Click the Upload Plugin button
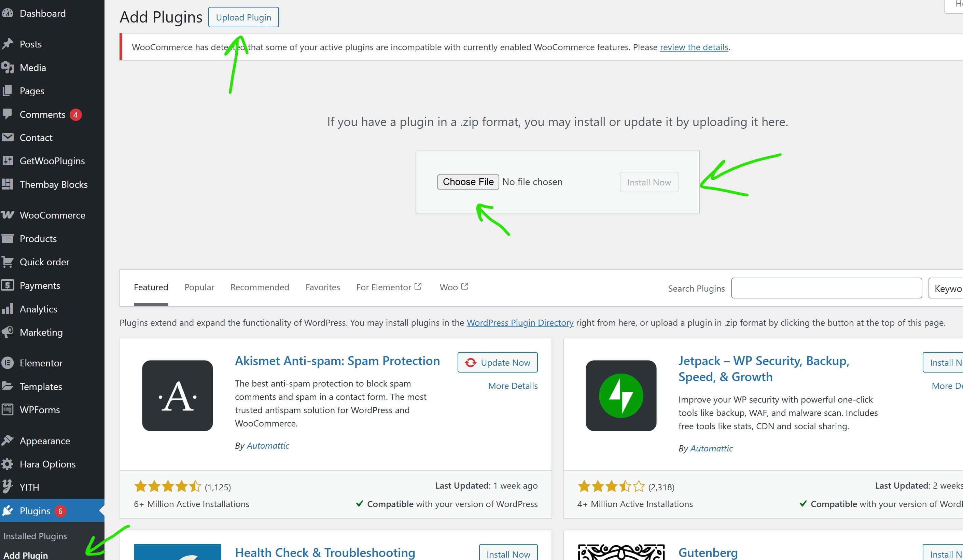The height and width of the screenshot is (560, 963). [243, 17]
